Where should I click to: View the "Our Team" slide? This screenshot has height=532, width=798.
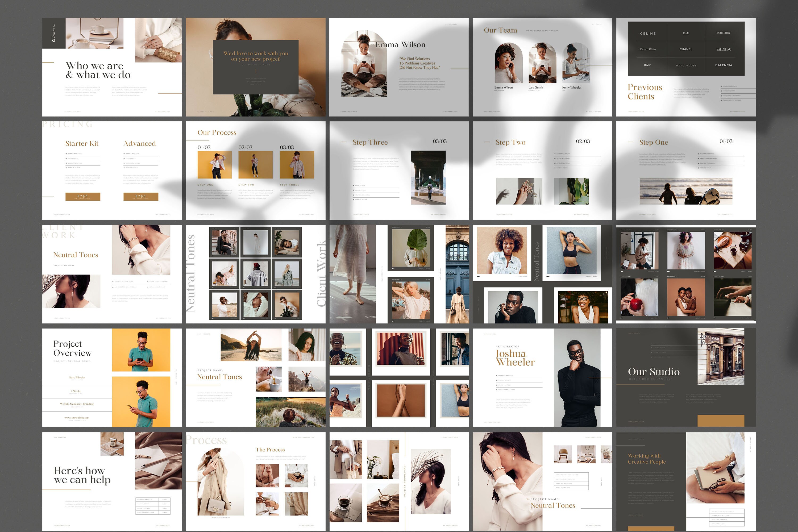pos(500,31)
